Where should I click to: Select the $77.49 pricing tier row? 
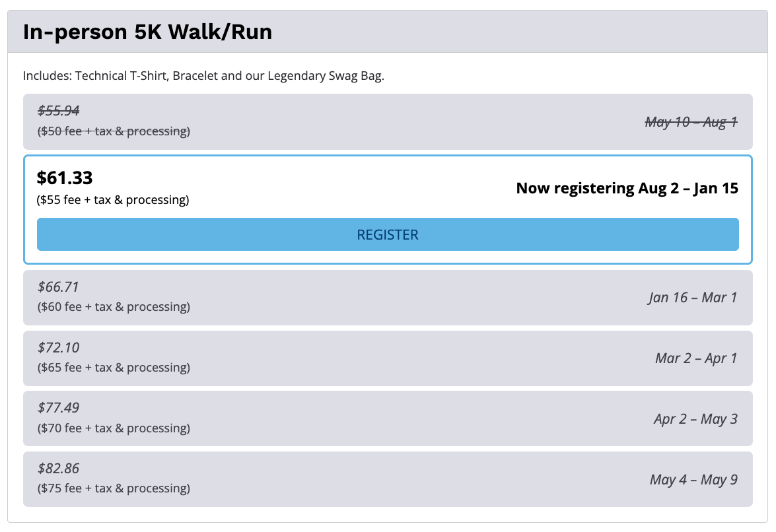point(388,418)
